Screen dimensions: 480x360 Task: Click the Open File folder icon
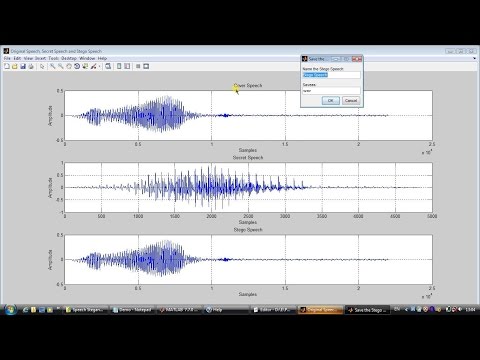15,66
